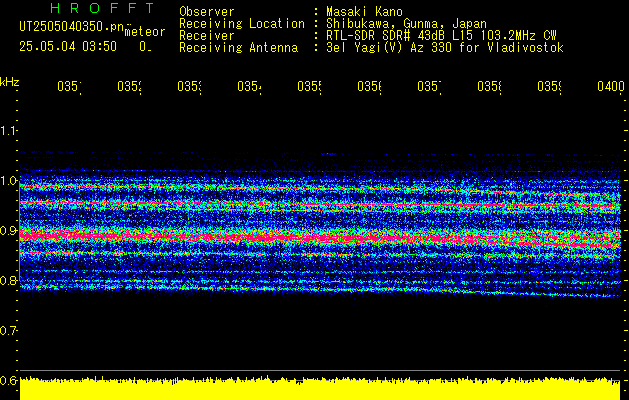
Task: Select the date stamp 25.05.04 03:50
Action: point(68,46)
